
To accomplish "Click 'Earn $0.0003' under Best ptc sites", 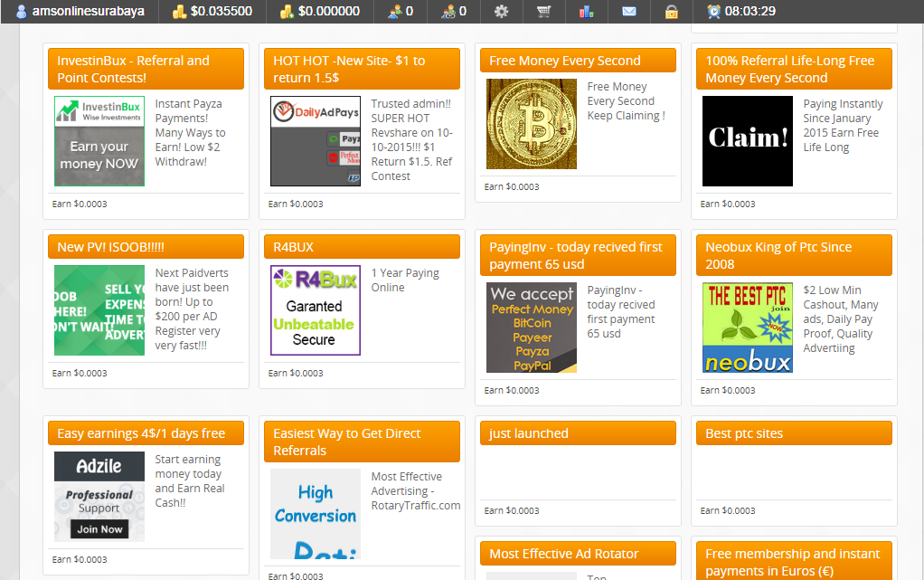I will (728, 511).
